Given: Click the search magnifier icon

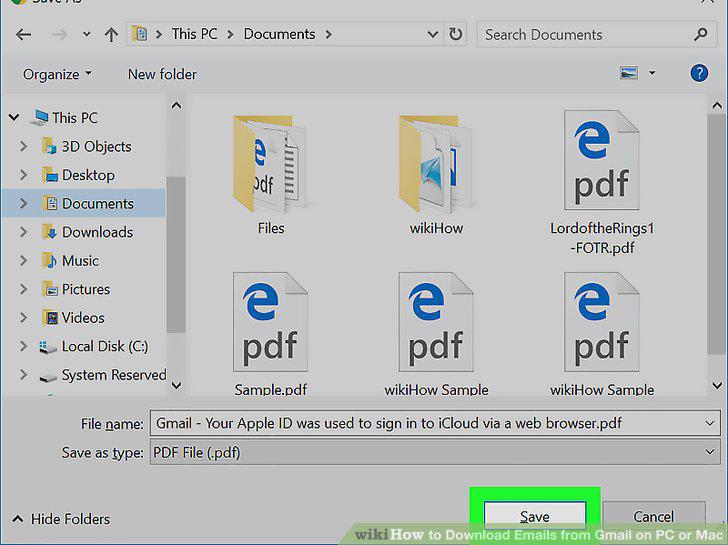Looking at the screenshot, I should click(x=700, y=34).
